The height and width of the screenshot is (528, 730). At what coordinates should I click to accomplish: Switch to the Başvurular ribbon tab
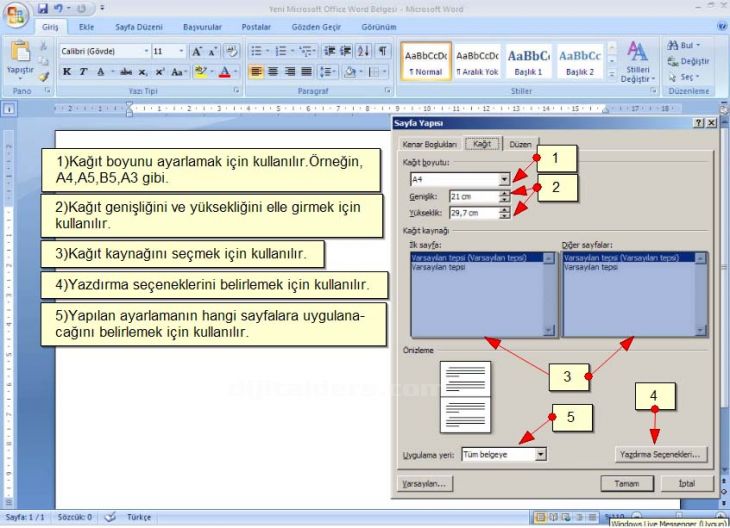pos(202,27)
